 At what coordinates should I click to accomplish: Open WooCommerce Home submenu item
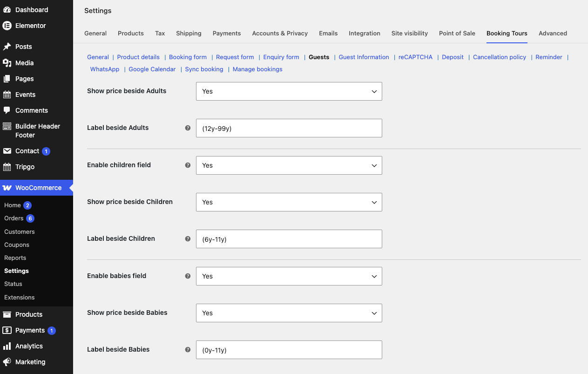point(13,205)
